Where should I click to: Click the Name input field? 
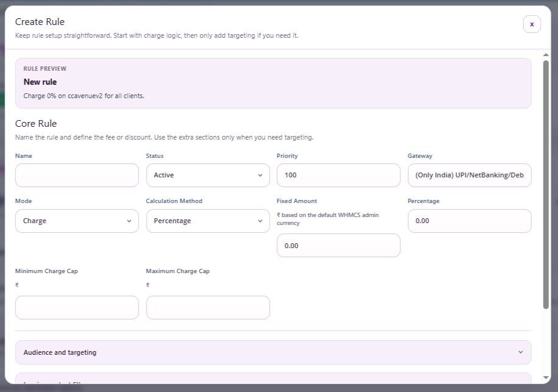coord(76,175)
